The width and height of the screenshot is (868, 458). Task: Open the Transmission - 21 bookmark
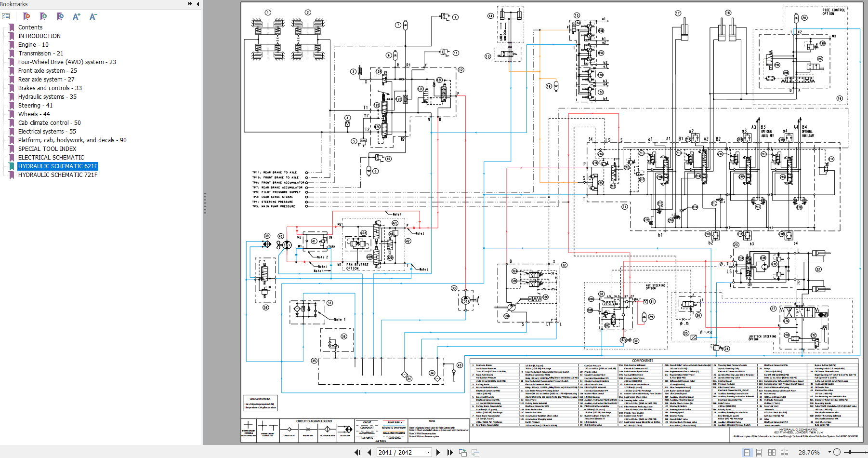(40, 54)
